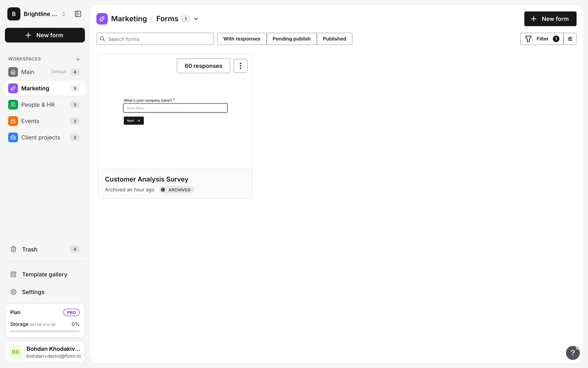Expand the Forms dropdown chevron
Screen dimensions: 588x368
[196, 19]
